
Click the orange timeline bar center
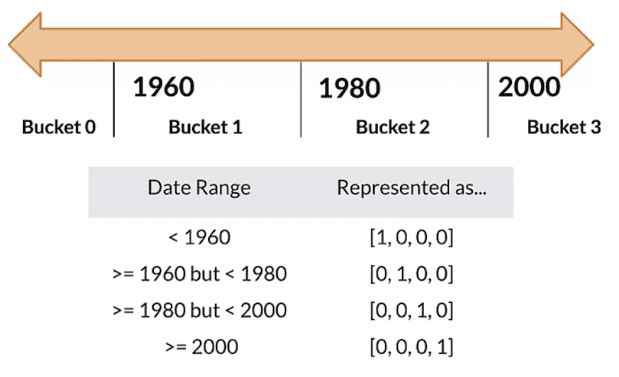pos(301,45)
